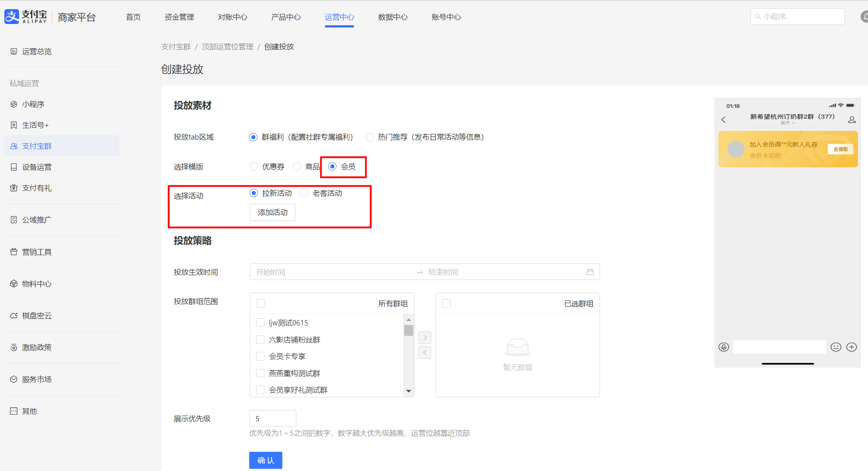868x471 pixels.
Task: Tick the 会员卡专享 group checkbox
Action: point(261,356)
